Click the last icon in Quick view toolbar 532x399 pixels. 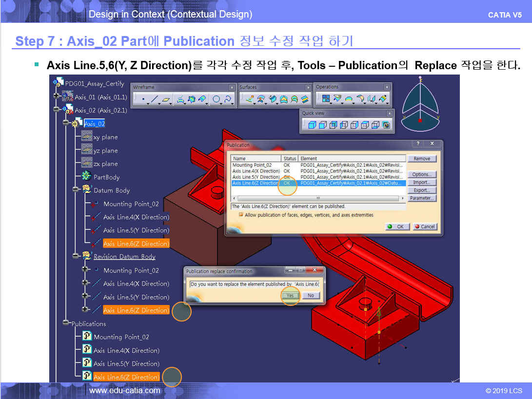point(386,125)
